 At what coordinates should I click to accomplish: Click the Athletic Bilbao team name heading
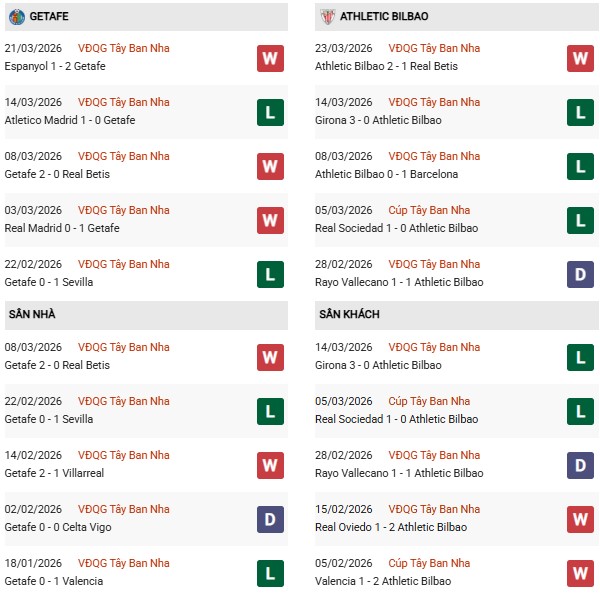pos(384,17)
